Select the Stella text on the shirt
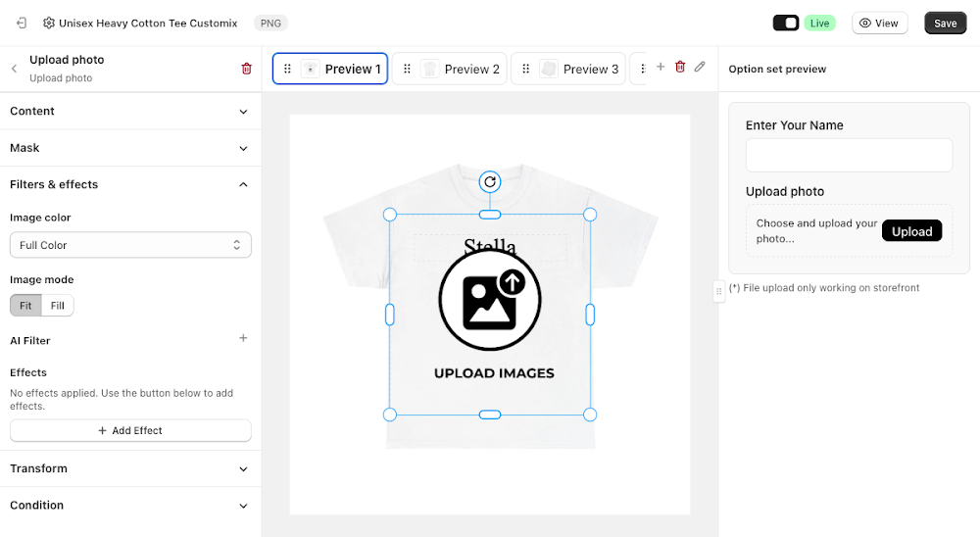The width and height of the screenshot is (980, 537). [490, 246]
